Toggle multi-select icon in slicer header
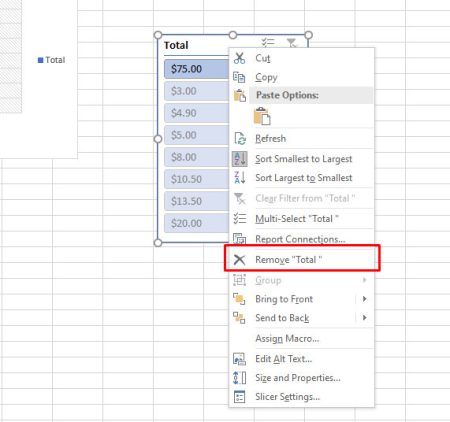The height and width of the screenshot is (422, 450). pos(268,43)
